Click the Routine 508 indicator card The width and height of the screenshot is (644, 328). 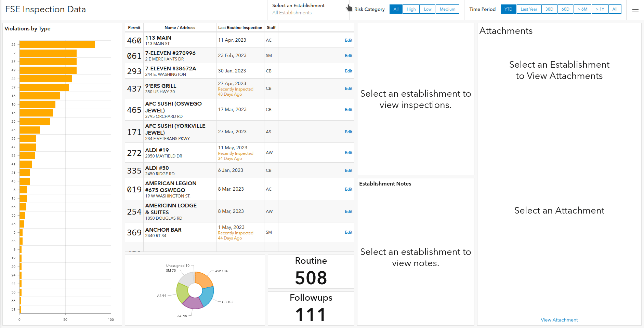[311, 272]
